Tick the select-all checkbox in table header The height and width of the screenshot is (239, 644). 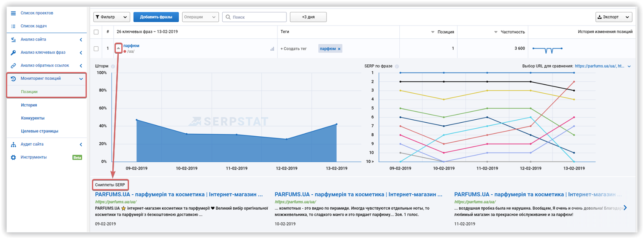(96, 32)
